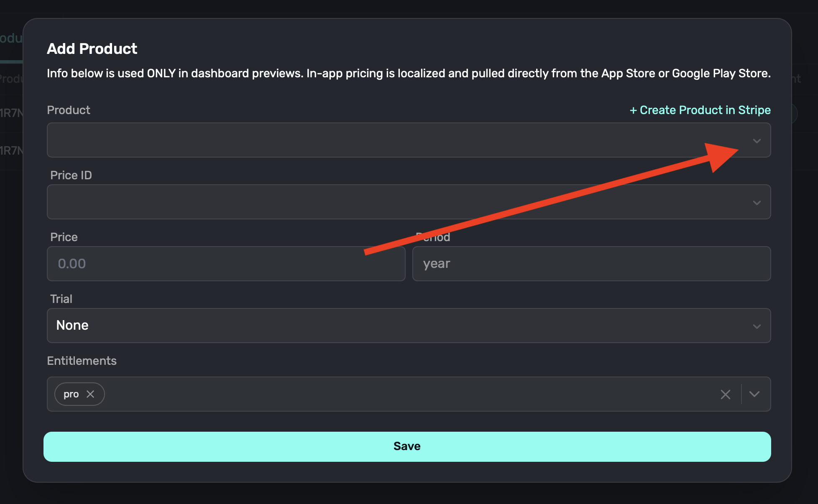
Task: Click the Period field showing "year"
Action: point(591,264)
